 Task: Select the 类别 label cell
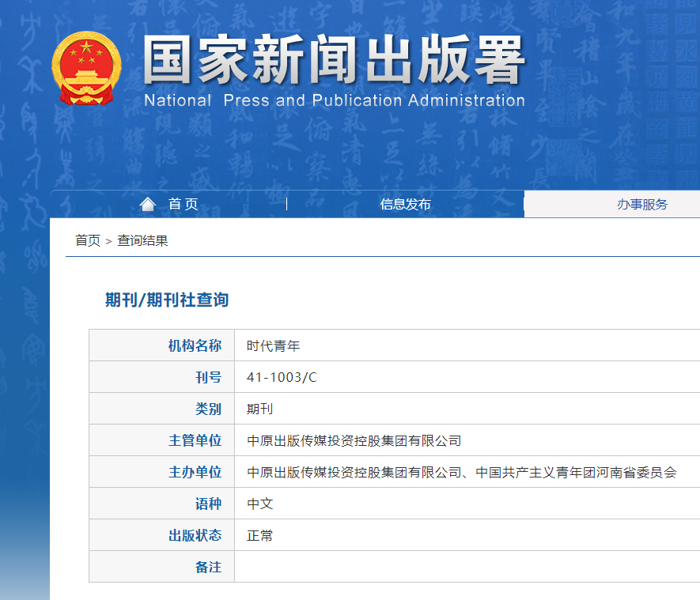point(161,409)
